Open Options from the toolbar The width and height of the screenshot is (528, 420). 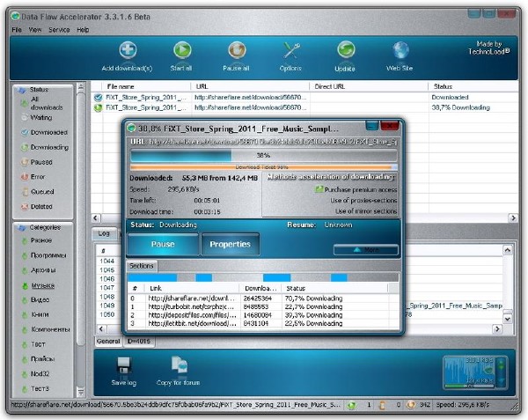(290, 51)
